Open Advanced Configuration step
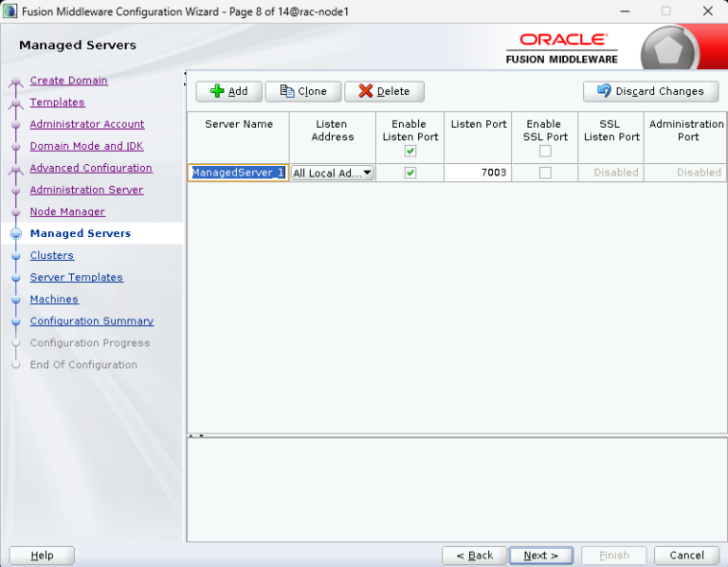This screenshot has width=728, height=567. 91,168
